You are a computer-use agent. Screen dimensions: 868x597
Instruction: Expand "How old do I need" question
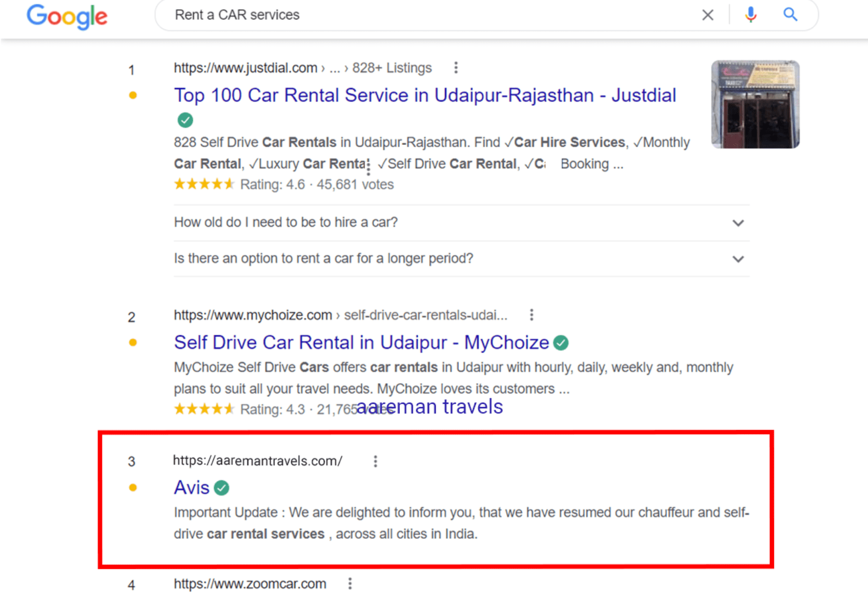(x=738, y=223)
